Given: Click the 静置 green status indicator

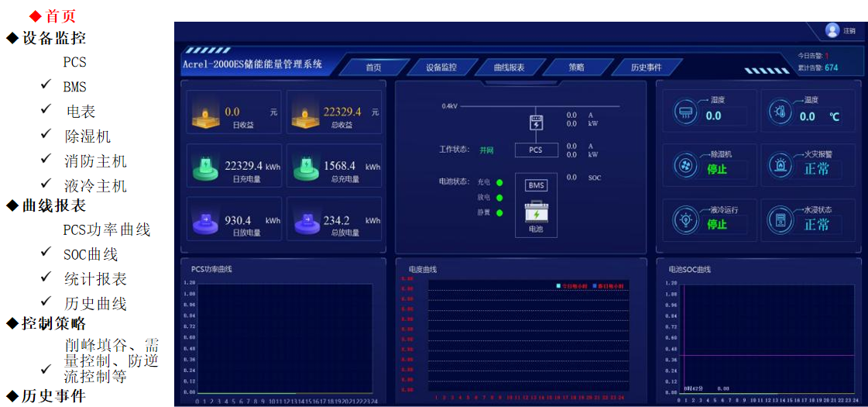Looking at the screenshot, I should [499, 212].
